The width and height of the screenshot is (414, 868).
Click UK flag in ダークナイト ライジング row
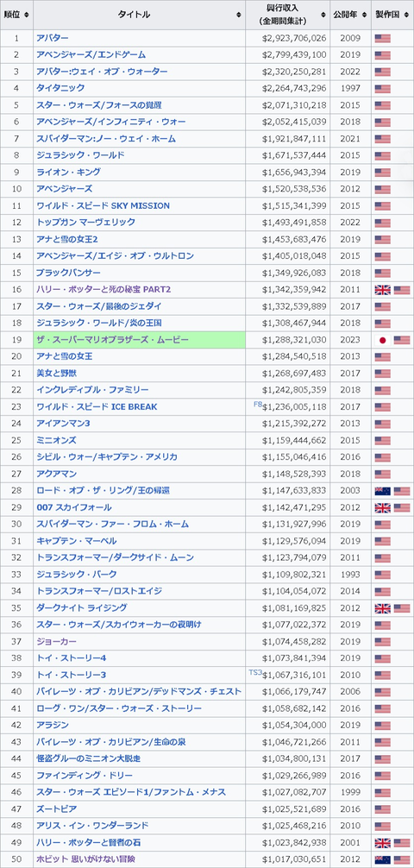click(382, 607)
